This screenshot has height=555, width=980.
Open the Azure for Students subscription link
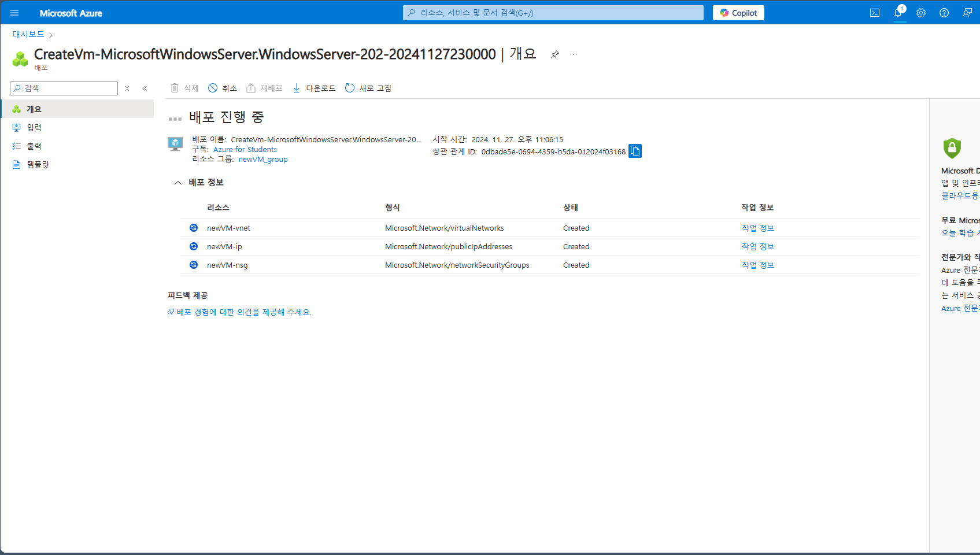point(245,149)
